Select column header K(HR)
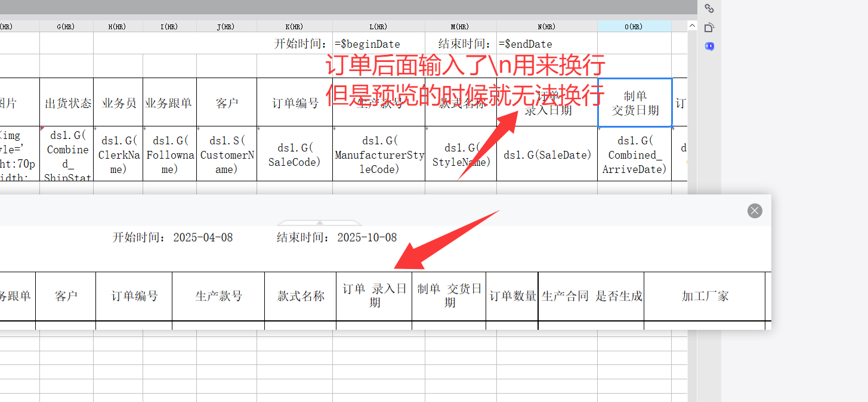 (295, 26)
